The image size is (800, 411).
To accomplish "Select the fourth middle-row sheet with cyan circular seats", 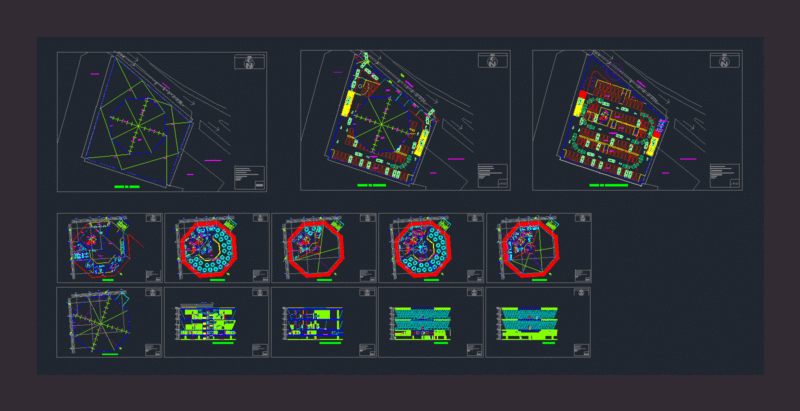I will click(x=431, y=248).
